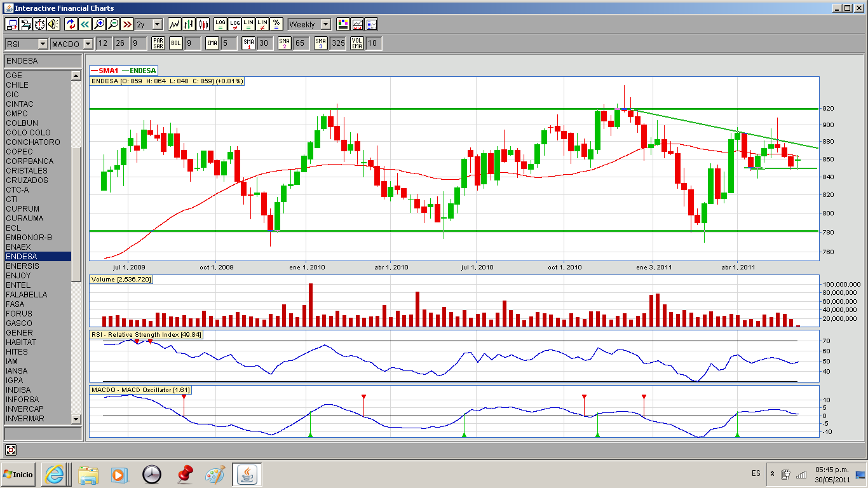
Task: Select INVERCAP in the stock list
Action: (38, 409)
